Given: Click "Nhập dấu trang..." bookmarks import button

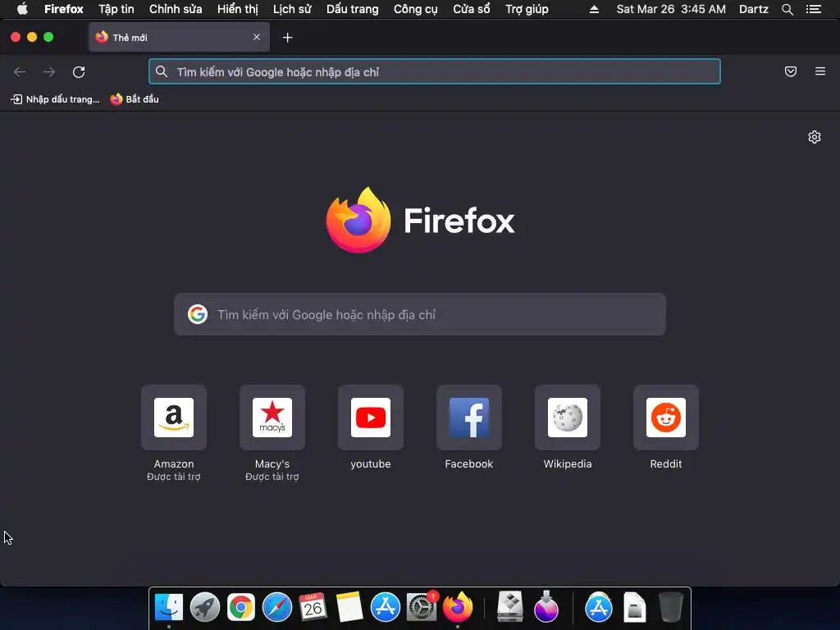Looking at the screenshot, I should (x=55, y=99).
